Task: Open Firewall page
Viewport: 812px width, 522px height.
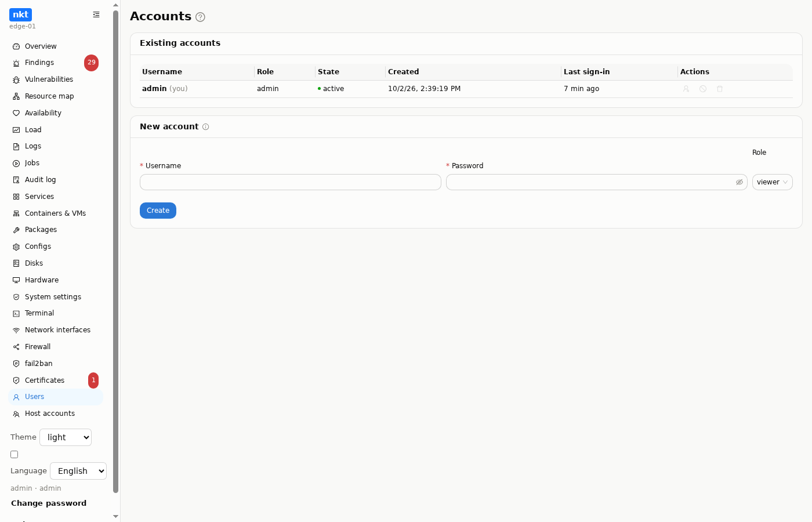Action: pyautogui.click(x=56, y=347)
